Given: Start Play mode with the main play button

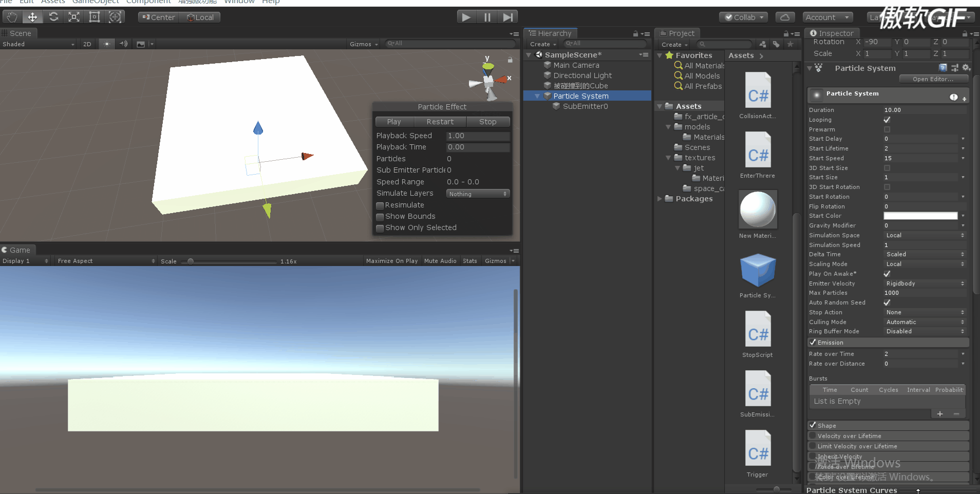Looking at the screenshot, I should click(466, 17).
